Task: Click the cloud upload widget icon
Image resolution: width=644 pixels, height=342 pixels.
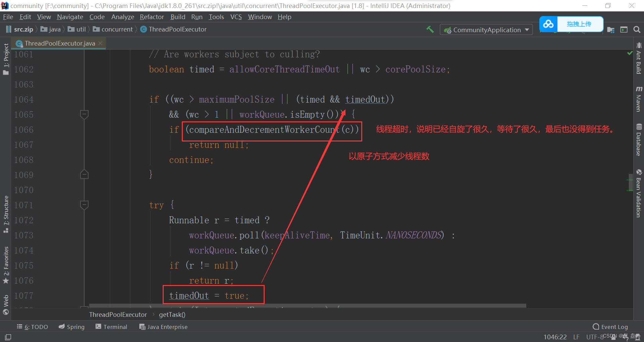Action: point(548,24)
